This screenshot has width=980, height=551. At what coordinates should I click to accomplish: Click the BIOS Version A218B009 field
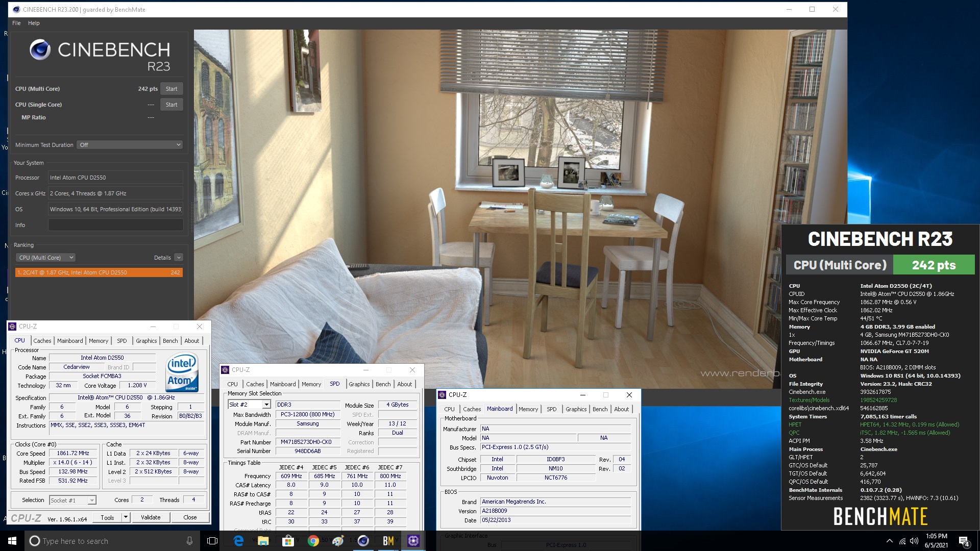pos(555,511)
